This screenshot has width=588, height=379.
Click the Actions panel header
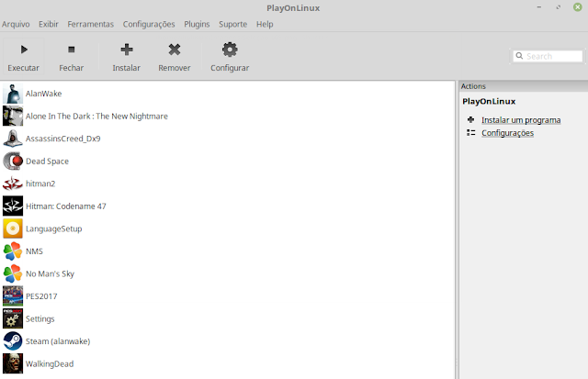pos(524,86)
